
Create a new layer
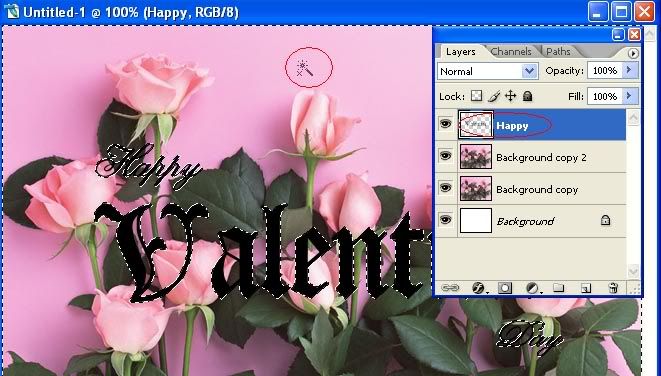(586, 288)
